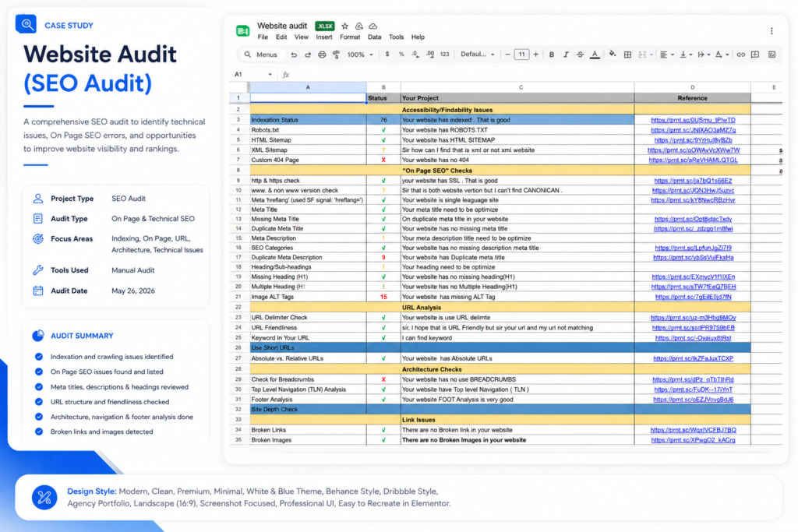Click the Undo arrow in the toolbar

click(x=294, y=55)
